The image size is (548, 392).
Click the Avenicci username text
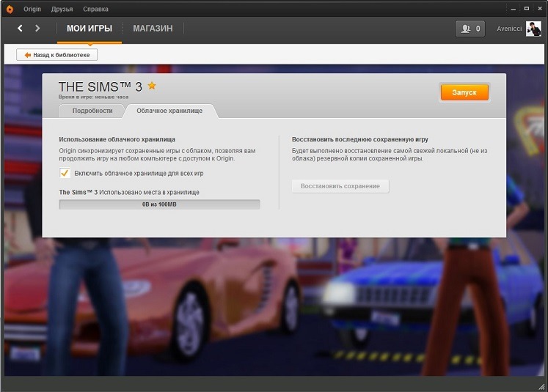pos(509,29)
